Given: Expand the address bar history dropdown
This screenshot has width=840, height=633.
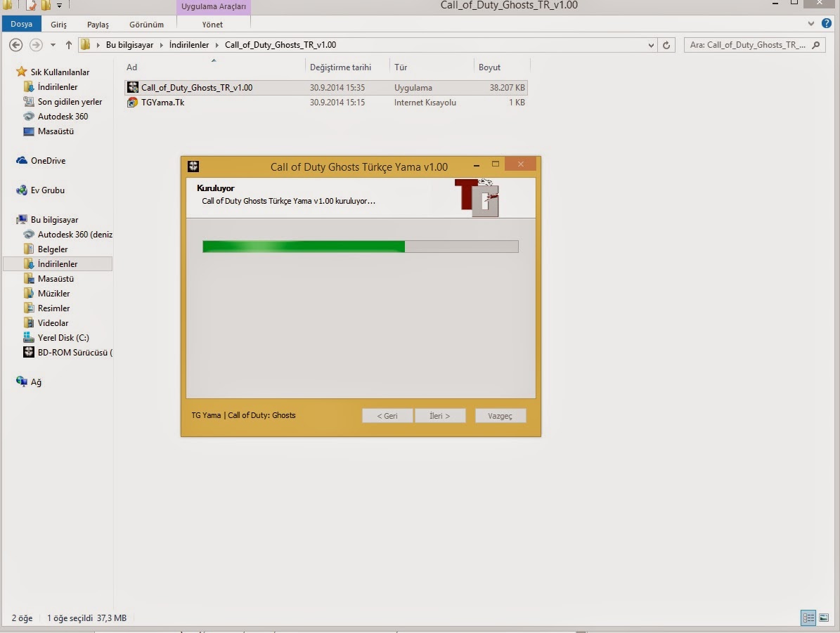Looking at the screenshot, I should (651, 45).
